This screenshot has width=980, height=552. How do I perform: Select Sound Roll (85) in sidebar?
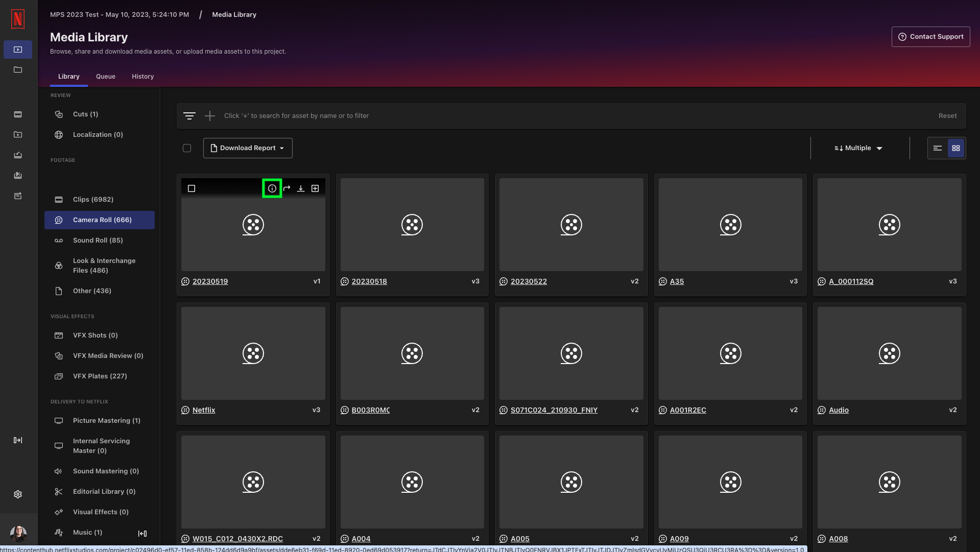(x=98, y=241)
